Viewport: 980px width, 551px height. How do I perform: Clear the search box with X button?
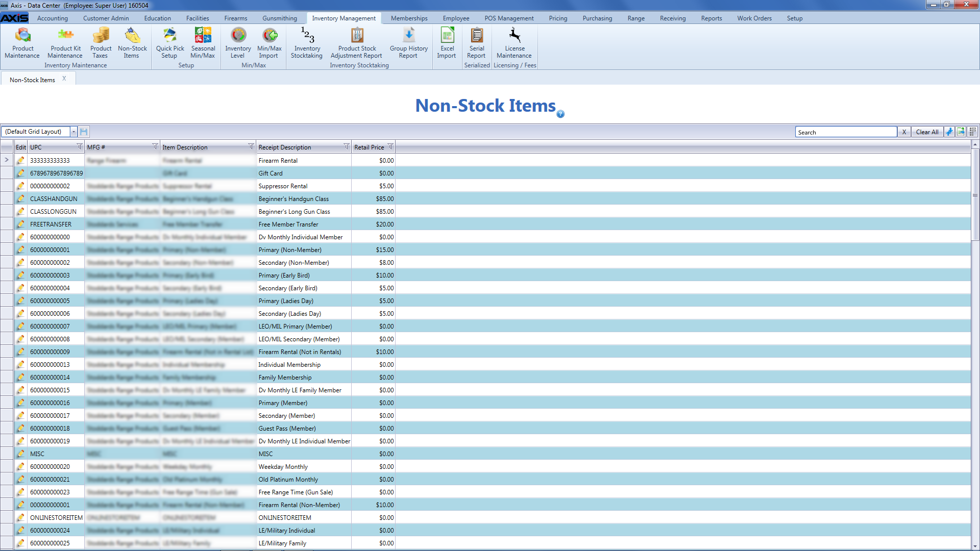(x=904, y=132)
